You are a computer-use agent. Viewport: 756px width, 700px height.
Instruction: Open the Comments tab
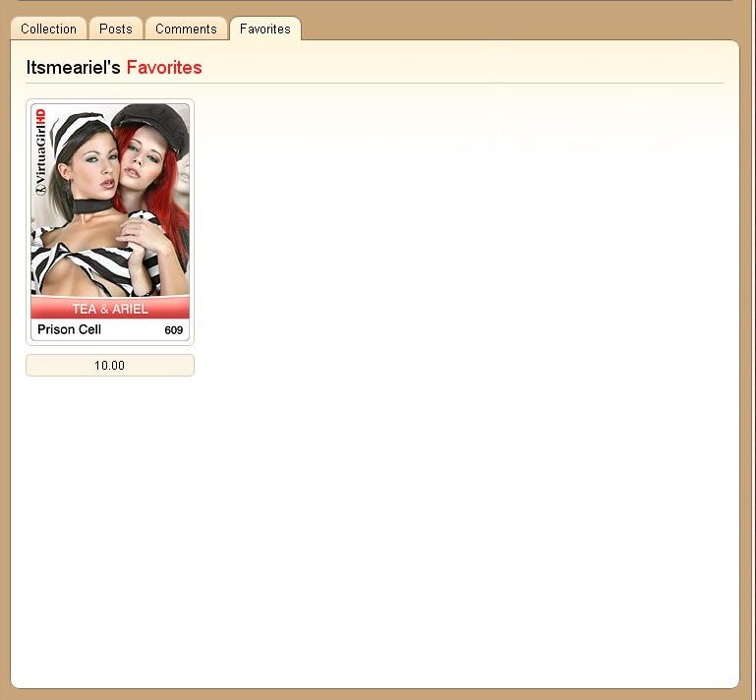click(x=186, y=29)
